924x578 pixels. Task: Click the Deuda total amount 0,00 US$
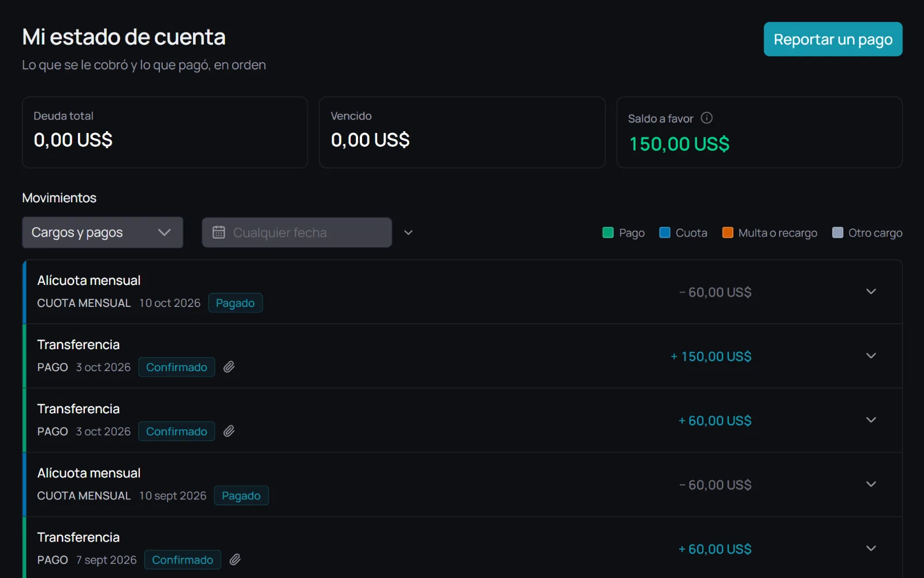[73, 140]
